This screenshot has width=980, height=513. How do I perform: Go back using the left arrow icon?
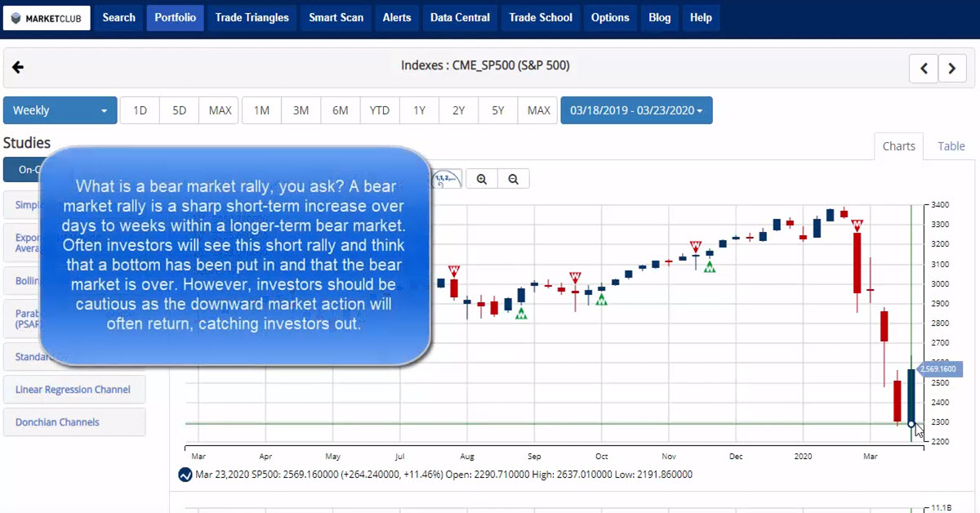18,67
